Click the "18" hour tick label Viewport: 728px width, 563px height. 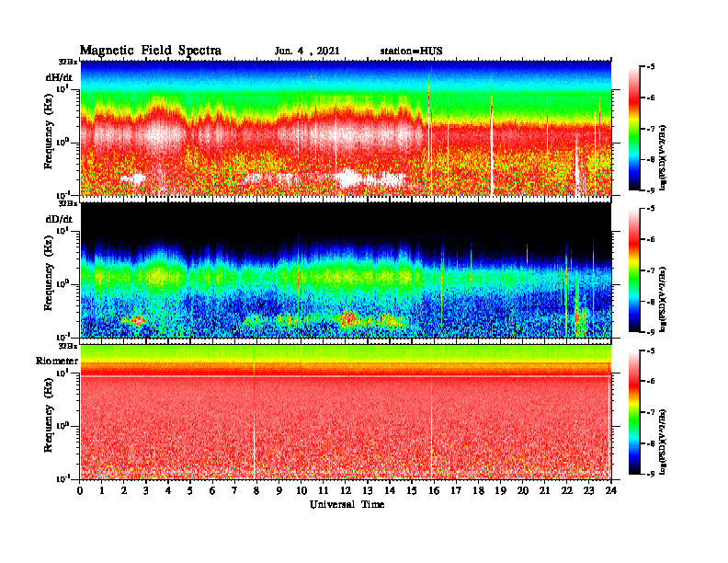478,490
